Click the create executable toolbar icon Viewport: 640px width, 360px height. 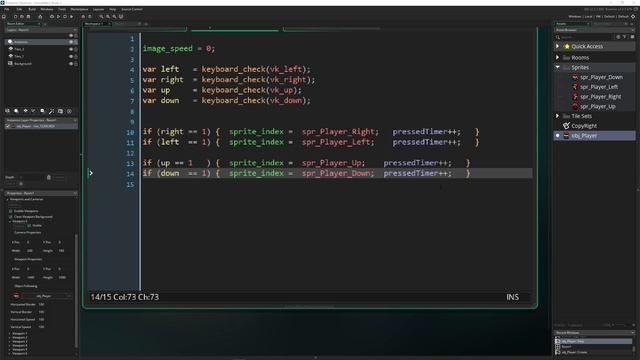[x=40, y=16]
